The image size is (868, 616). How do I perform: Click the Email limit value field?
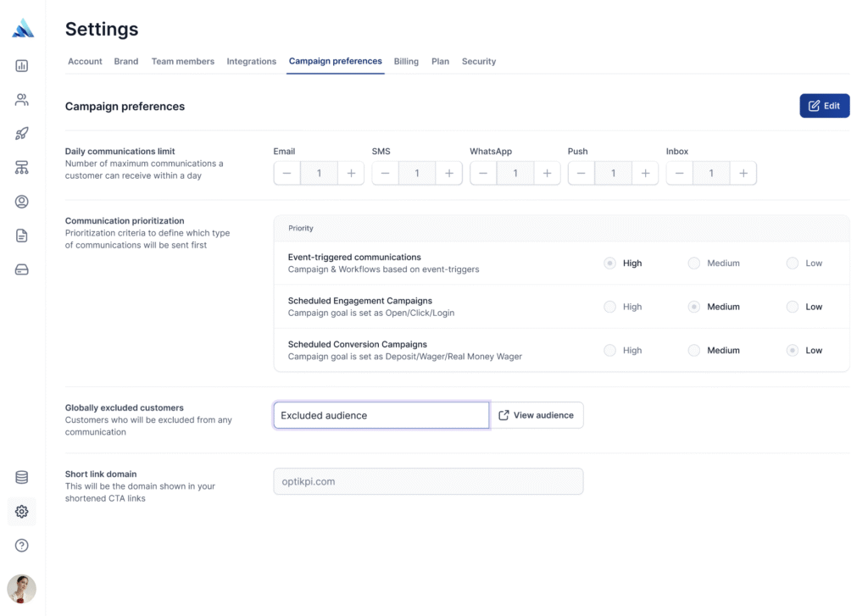click(x=319, y=173)
